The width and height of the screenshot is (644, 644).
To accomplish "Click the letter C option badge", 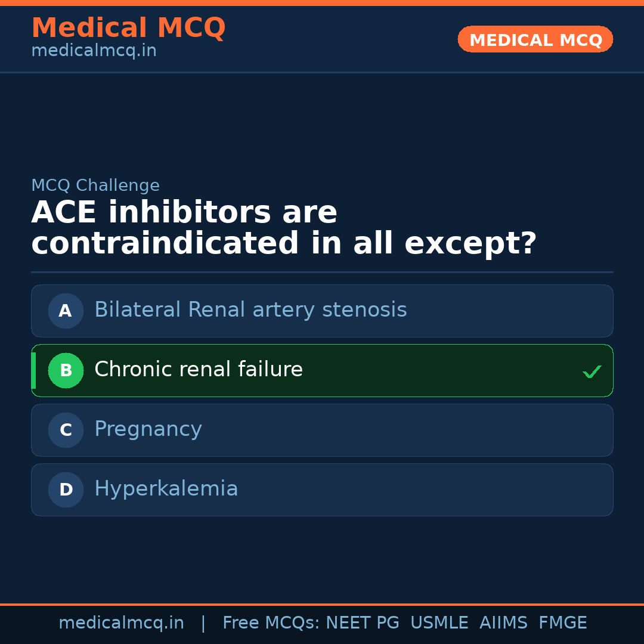I will click(x=66, y=430).
